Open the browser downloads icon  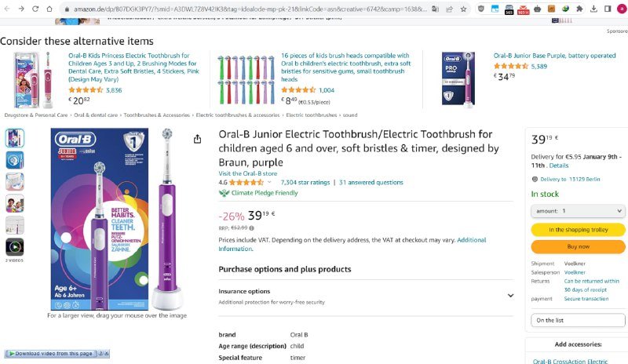point(593,9)
